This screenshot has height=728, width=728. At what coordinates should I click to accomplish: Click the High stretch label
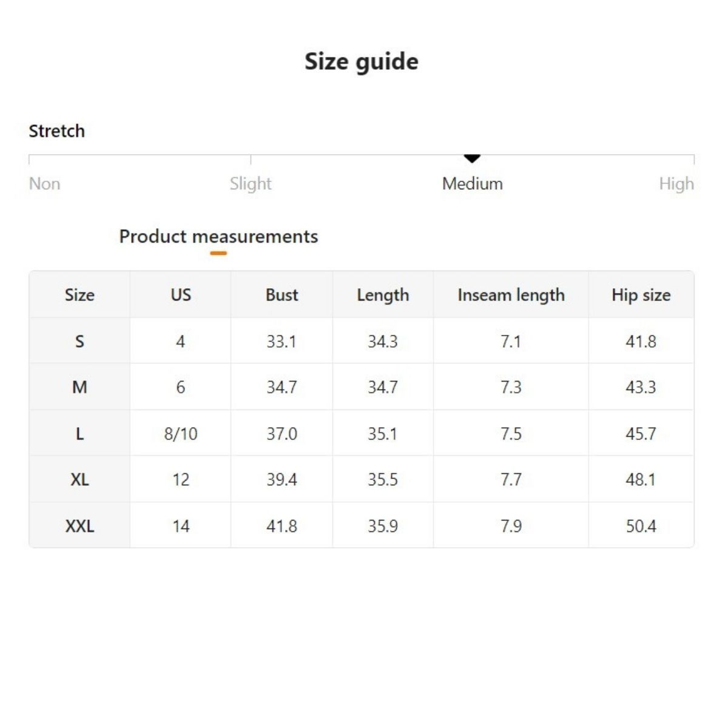676,183
